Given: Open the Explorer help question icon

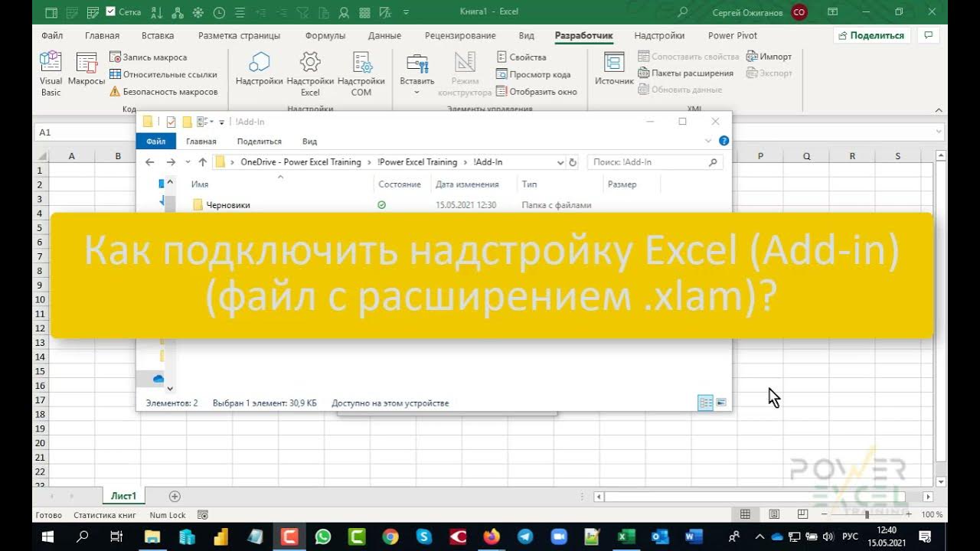Looking at the screenshot, I should [724, 141].
